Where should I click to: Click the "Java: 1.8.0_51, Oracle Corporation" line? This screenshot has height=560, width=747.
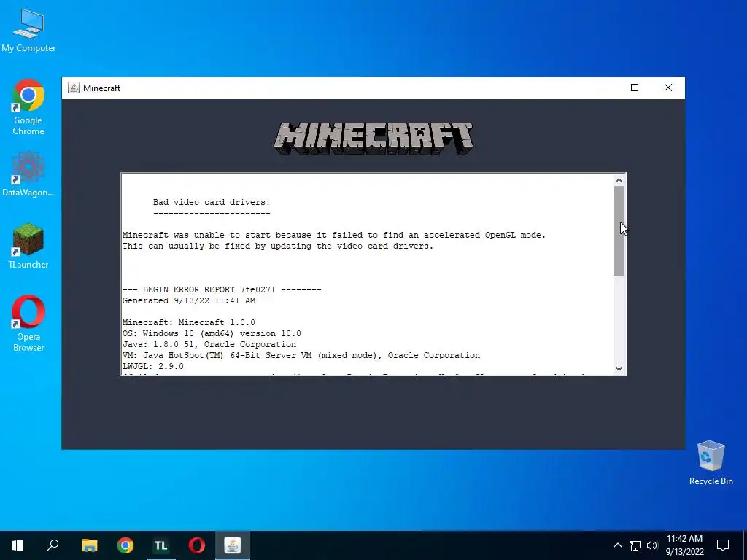point(209,344)
